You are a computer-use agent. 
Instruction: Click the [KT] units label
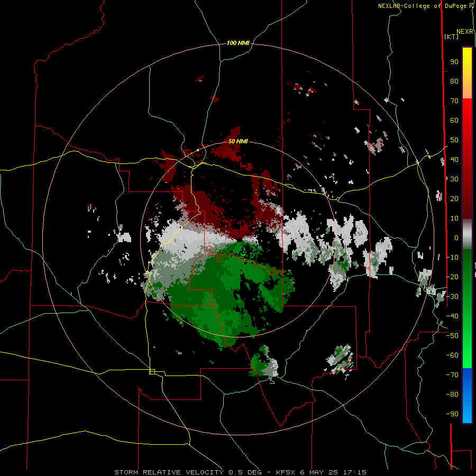[451, 36]
